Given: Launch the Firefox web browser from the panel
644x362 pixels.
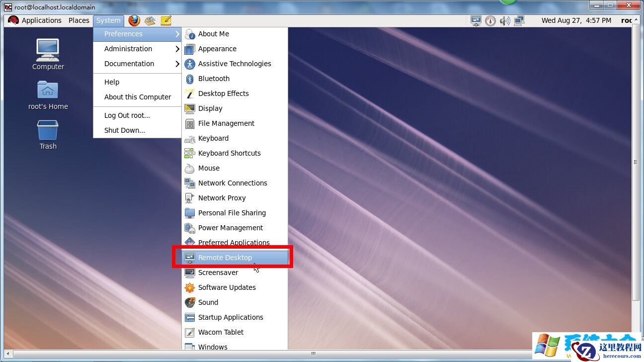Looking at the screenshot, I should tap(134, 20).
